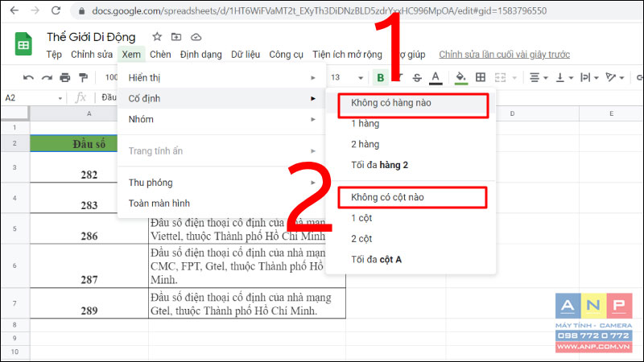Choose Toàn màn hình option
The image size is (644, 362).
[x=222, y=204]
